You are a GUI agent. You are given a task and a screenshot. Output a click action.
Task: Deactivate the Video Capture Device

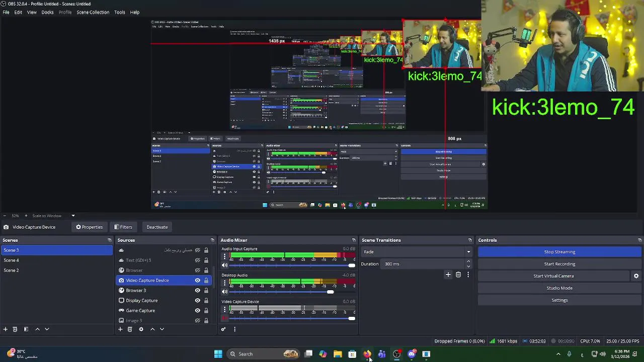click(157, 227)
